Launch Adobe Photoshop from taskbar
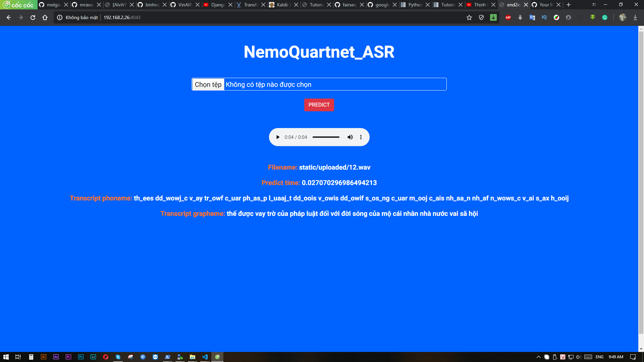Viewport: 644px width, 362px height. coord(81,357)
